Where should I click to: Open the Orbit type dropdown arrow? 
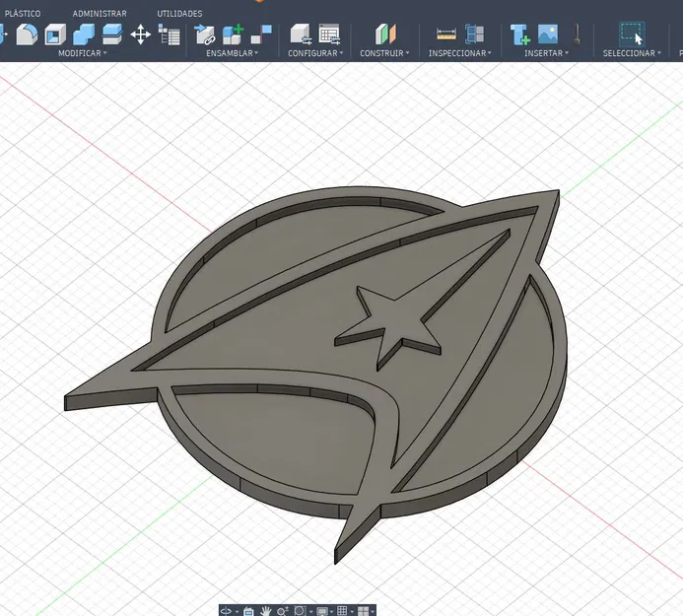[x=237, y=612]
